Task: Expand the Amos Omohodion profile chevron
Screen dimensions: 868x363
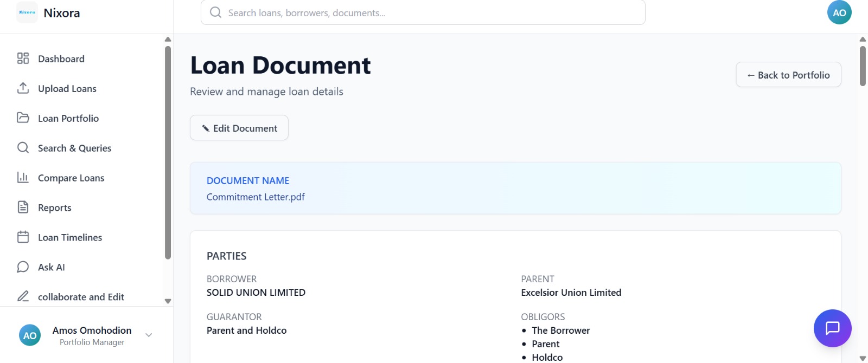Action: tap(149, 335)
